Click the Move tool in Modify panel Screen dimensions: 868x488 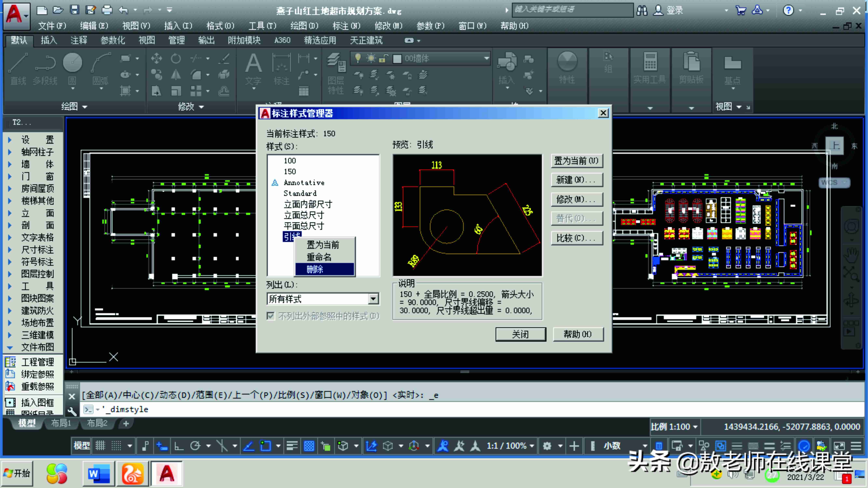pyautogui.click(x=156, y=59)
